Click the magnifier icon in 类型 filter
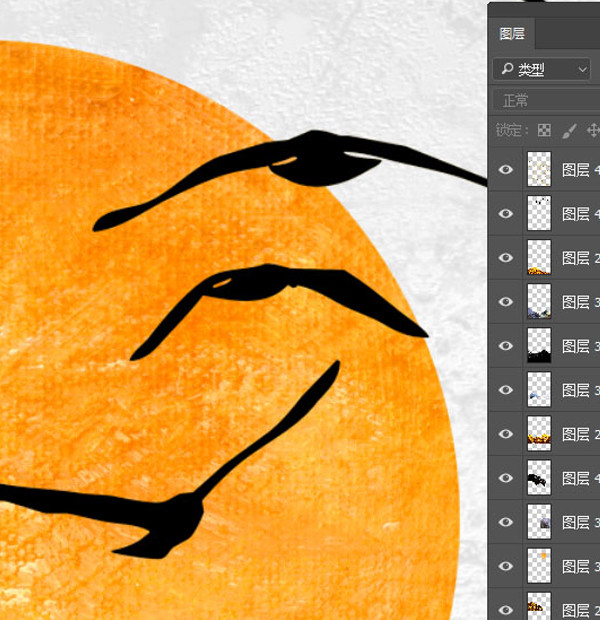The height and width of the screenshot is (620, 600). (x=507, y=69)
